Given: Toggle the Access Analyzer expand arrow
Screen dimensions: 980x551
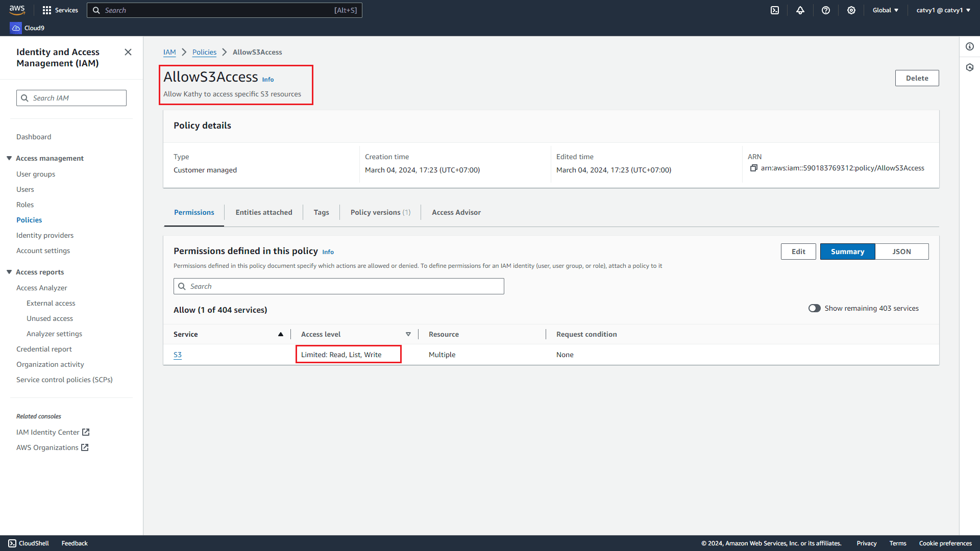Looking at the screenshot, I should tap(42, 287).
